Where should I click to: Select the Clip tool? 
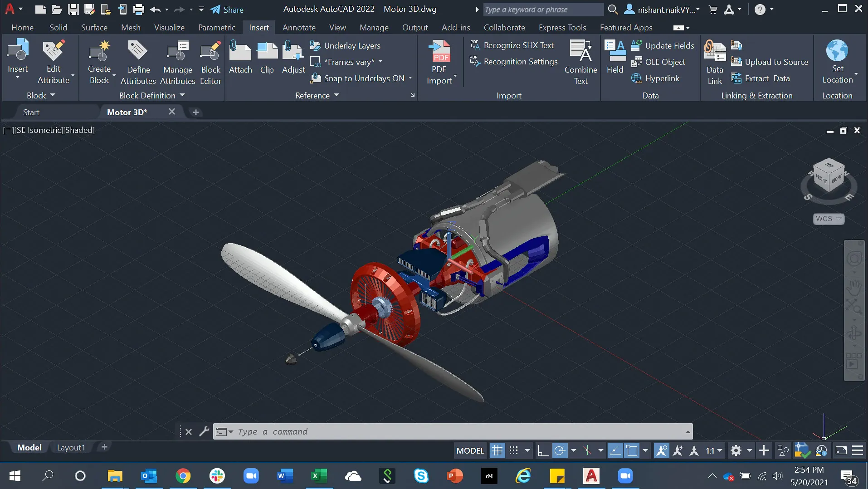point(267,58)
